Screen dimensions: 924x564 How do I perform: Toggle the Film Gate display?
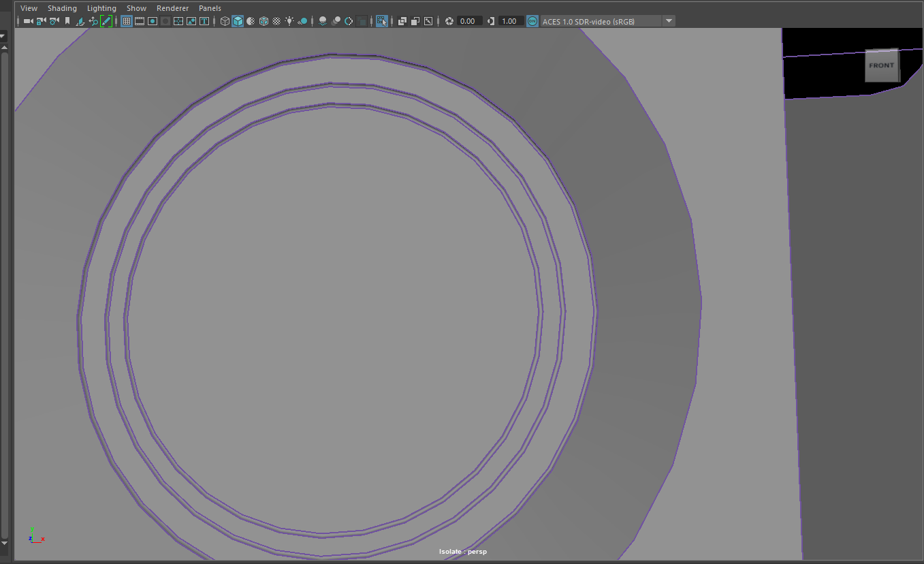[x=139, y=21]
